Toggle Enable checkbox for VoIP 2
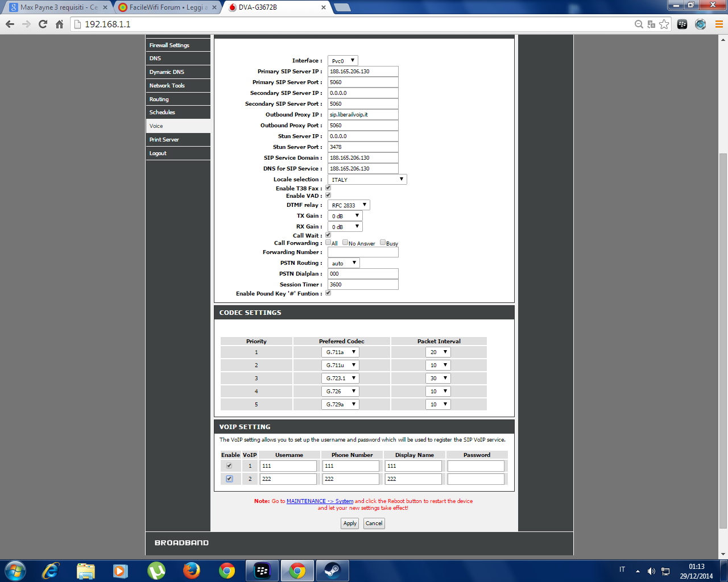 229,479
